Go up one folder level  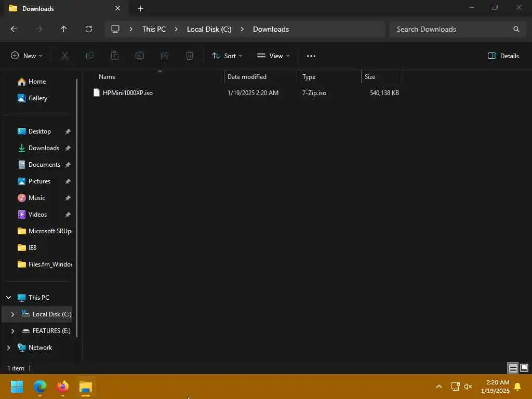[63, 29]
